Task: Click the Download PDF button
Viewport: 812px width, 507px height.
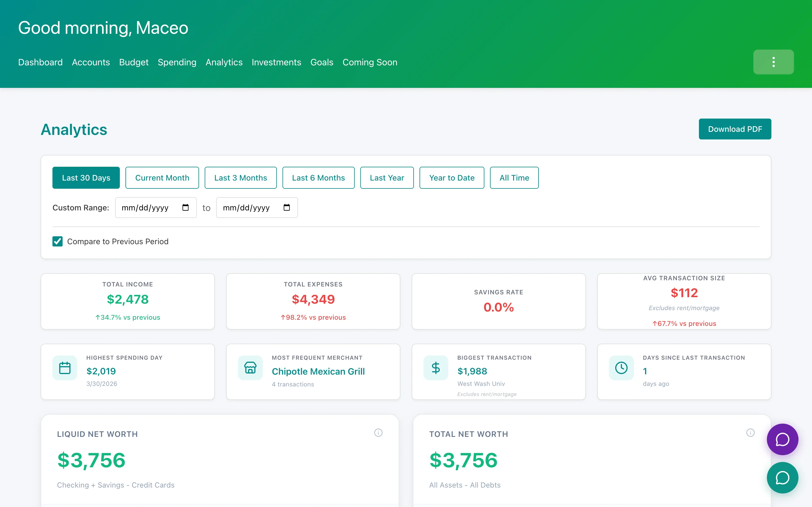Action: pos(735,129)
